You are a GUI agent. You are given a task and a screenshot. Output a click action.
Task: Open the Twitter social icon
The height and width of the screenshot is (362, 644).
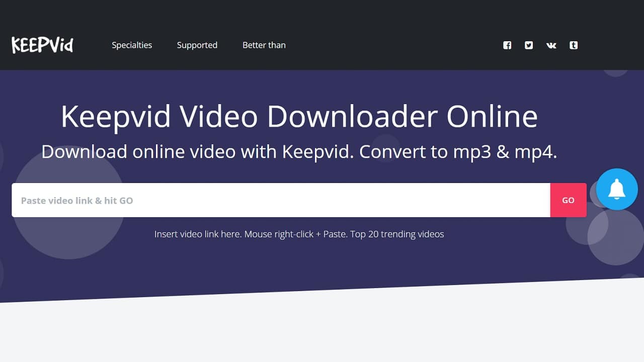[529, 45]
